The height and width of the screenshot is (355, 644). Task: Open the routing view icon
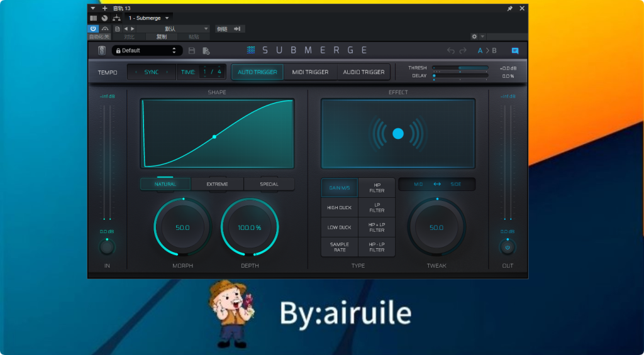[116, 18]
